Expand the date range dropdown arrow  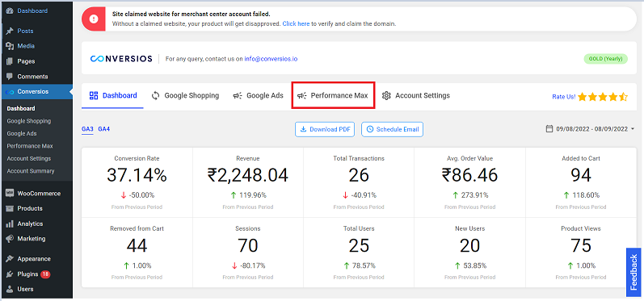[x=633, y=129]
